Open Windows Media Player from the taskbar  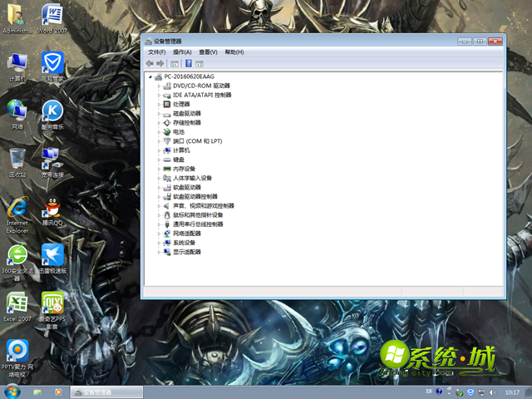[58, 392]
